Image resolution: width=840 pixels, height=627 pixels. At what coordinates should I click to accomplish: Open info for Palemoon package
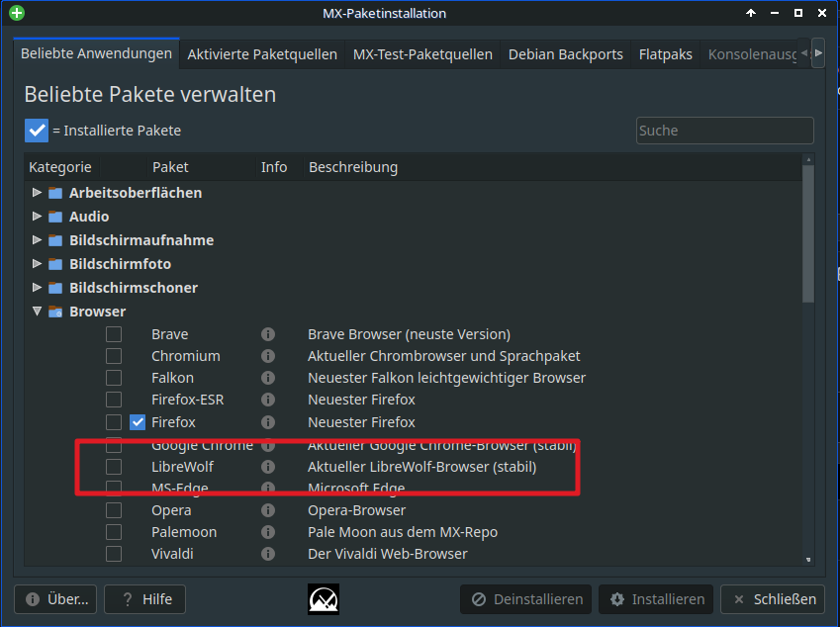pyautogui.click(x=268, y=532)
